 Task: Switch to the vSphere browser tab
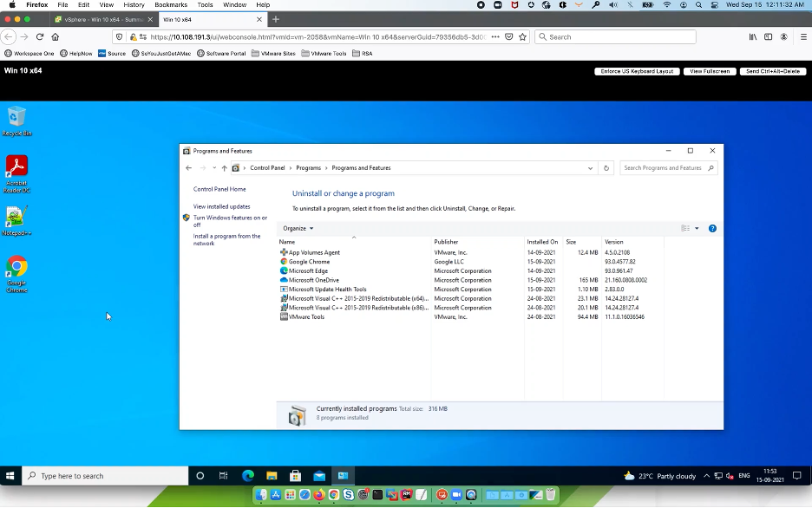pyautogui.click(x=97, y=19)
